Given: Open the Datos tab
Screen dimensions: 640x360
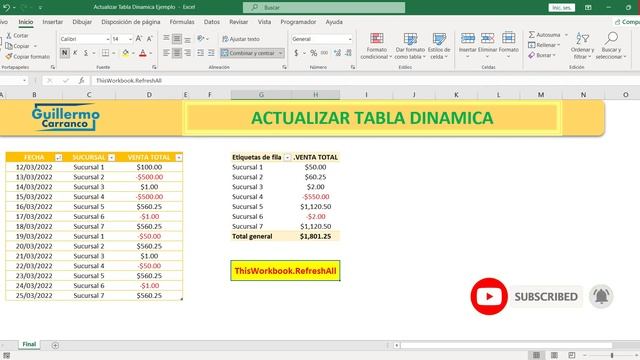Looking at the screenshot, I should pos(211,22).
